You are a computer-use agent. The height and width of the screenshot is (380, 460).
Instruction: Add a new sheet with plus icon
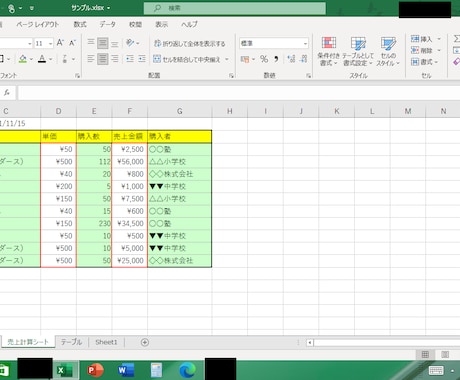[x=145, y=342]
